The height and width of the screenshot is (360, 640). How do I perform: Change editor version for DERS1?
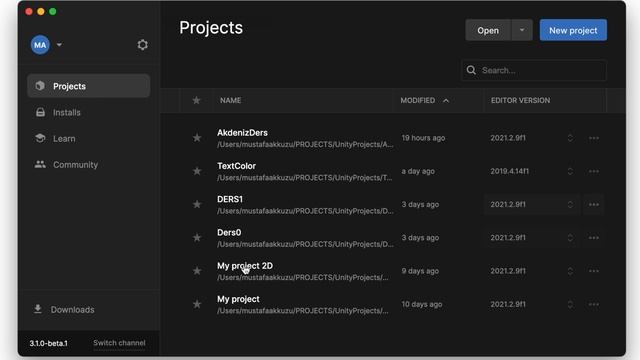(x=532, y=204)
